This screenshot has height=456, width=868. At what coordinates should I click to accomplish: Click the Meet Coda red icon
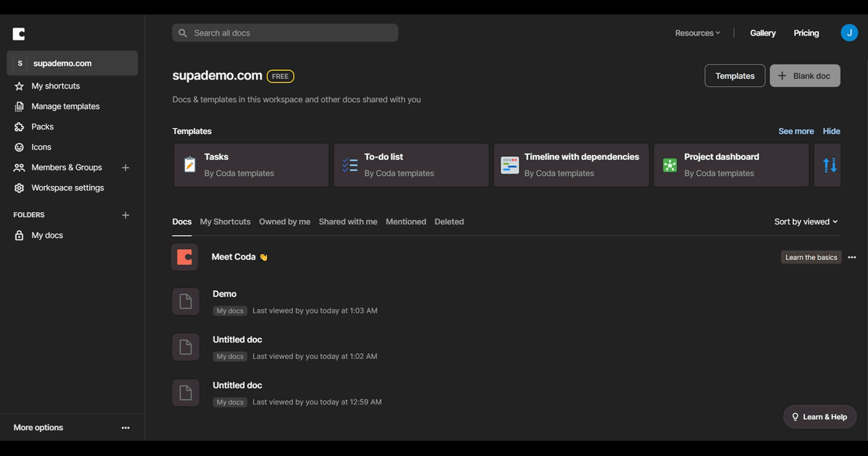[184, 257]
